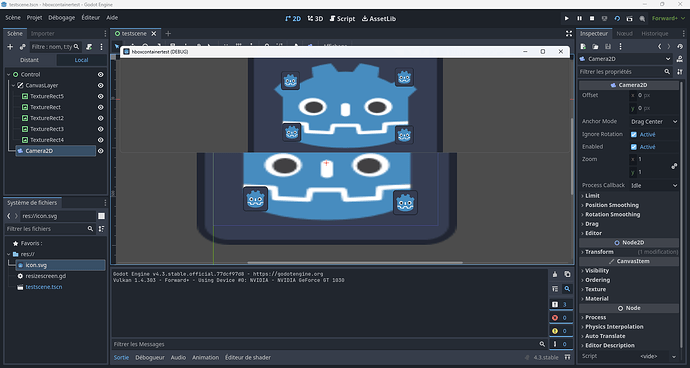
Task: Toggle distraction-free mode icon
Action: tap(569, 33)
